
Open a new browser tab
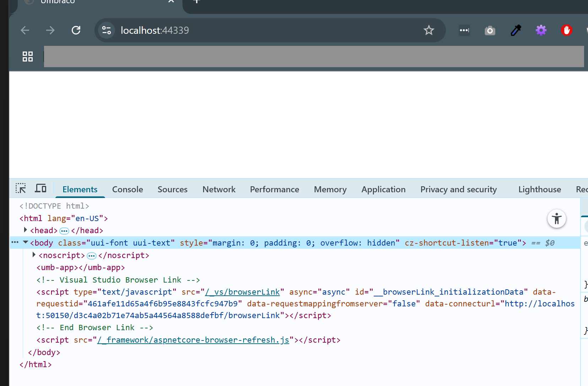[197, 1]
